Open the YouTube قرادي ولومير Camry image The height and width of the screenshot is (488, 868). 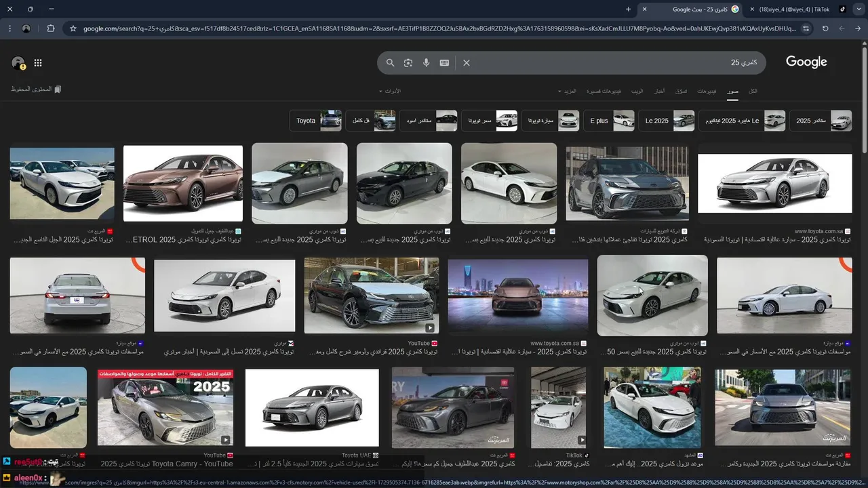pyautogui.click(x=372, y=296)
